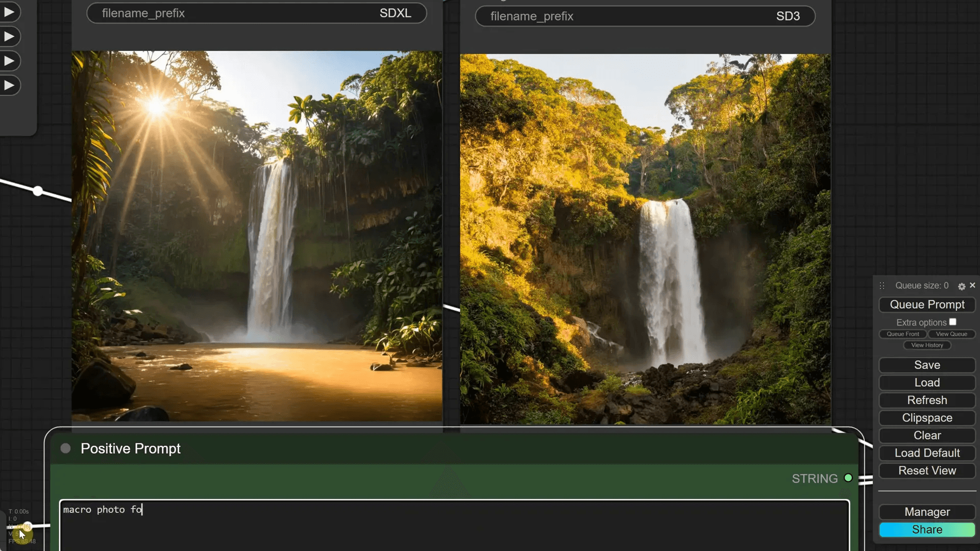
Task: Close the queue menu panel
Action: point(972,285)
